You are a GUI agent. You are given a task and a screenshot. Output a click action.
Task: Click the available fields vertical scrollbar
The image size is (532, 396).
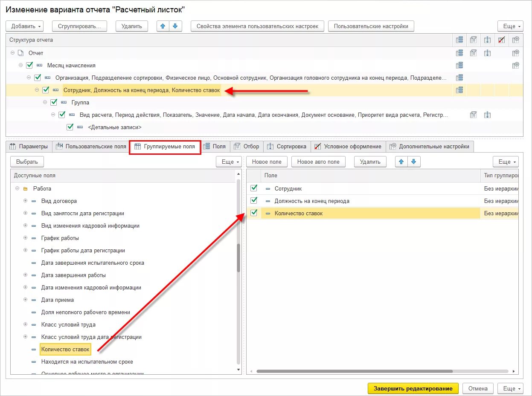pyautogui.click(x=239, y=257)
